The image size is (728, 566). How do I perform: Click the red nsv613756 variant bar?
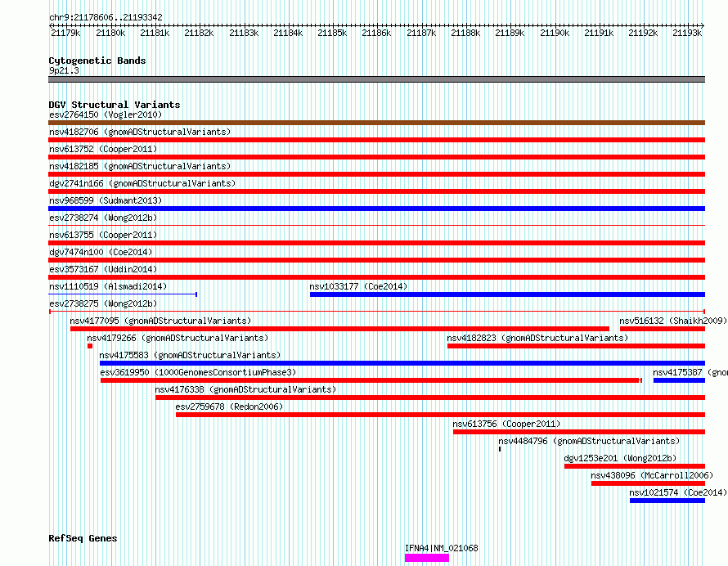point(579,432)
